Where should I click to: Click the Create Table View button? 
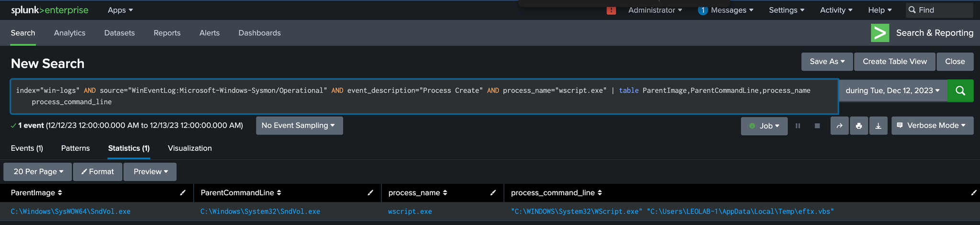(x=895, y=61)
